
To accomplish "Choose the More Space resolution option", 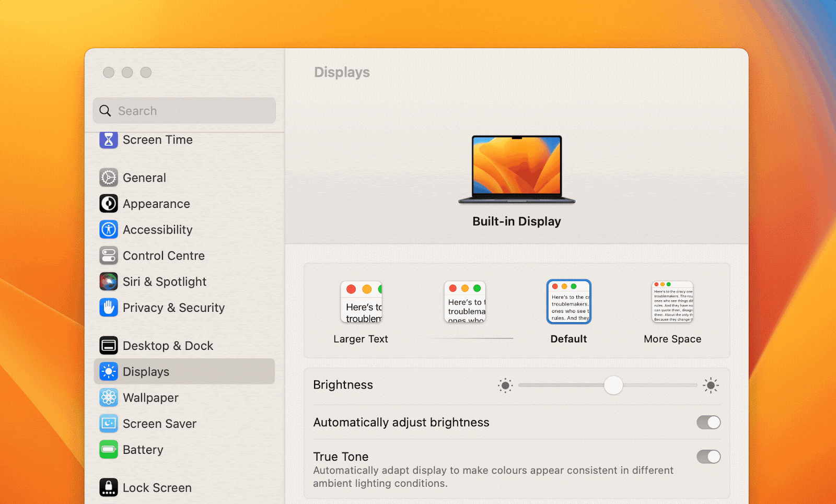I will (x=672, y=313).
